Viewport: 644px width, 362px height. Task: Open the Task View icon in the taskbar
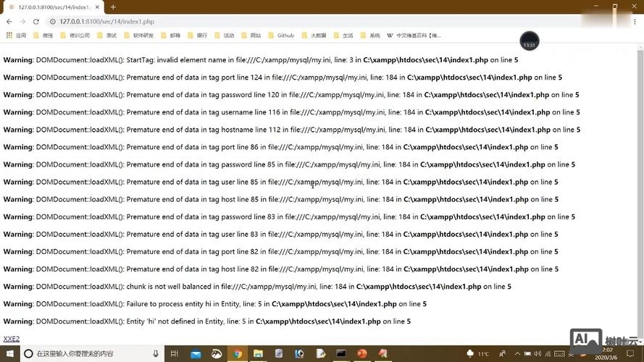(175, 353)
